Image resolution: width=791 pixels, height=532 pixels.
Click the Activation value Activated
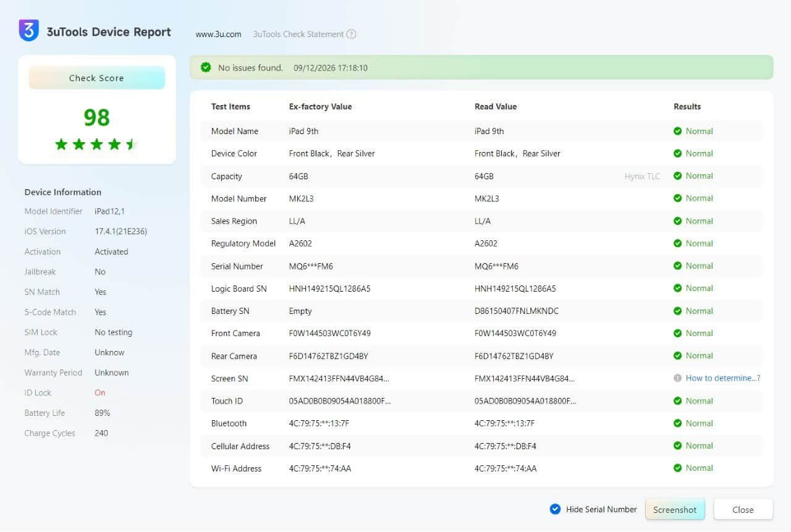(111, 251)
